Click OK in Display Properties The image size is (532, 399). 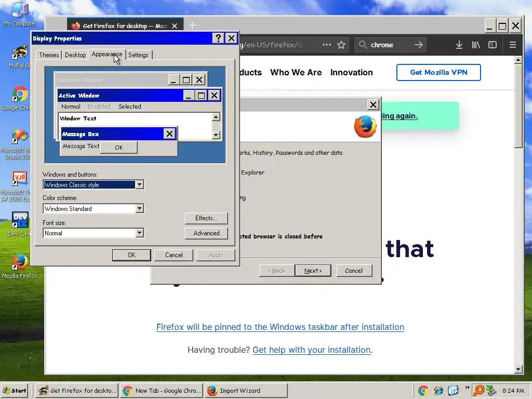pos(131,255)
